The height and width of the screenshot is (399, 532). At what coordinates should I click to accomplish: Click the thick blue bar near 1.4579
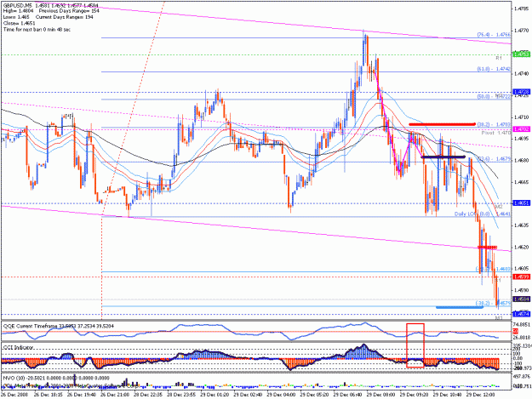[x=460, y=307]
